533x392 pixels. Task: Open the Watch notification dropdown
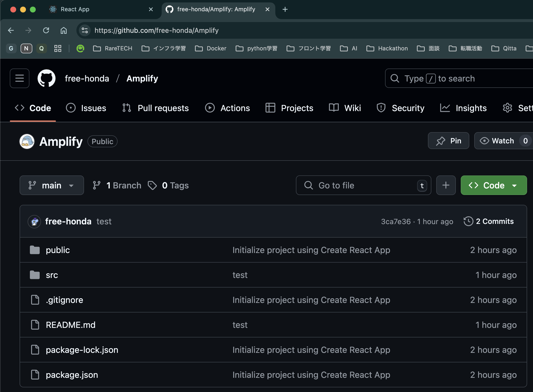[503, 141]
